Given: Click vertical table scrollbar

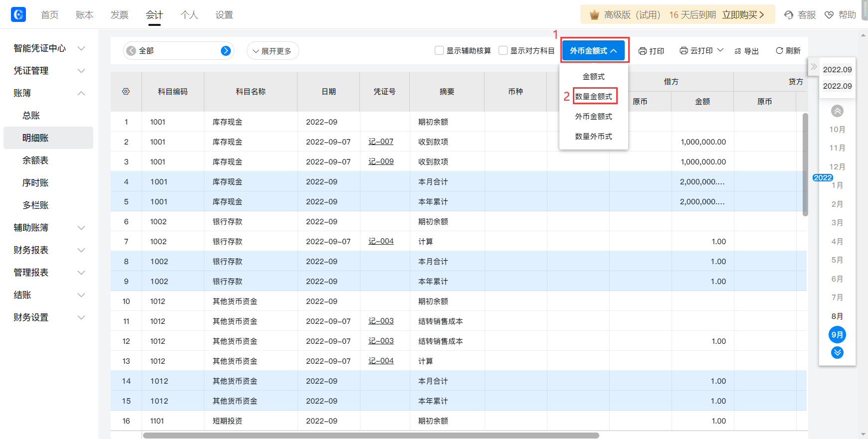Looking at the screenshot, I should pyautogui.click(x=805, y=164).
